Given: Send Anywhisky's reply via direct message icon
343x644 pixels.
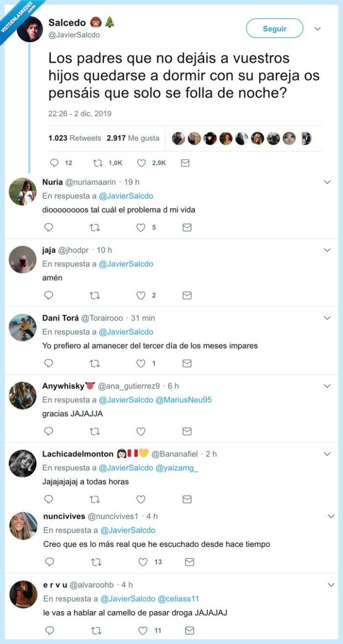Looking at the screenshot, I should point(187,431).
